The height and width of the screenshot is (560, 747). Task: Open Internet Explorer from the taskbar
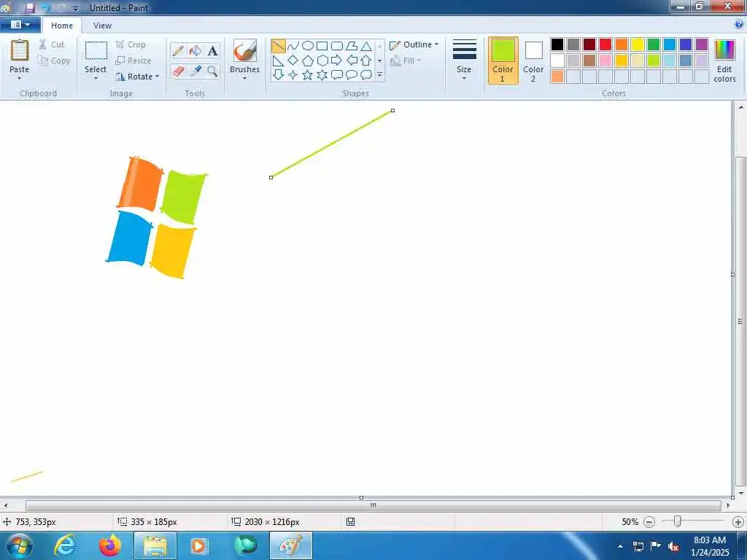pyautogui.click(x=65, y=545)
